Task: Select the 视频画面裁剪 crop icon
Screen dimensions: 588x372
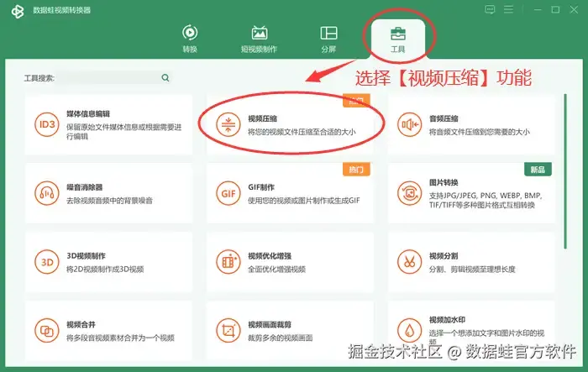Action: [x=228, y=331]
